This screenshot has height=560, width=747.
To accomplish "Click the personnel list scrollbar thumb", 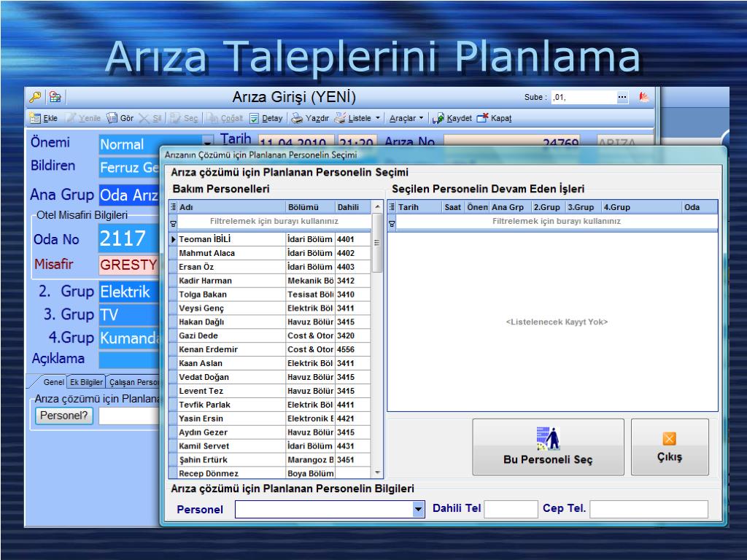I will [x=377, y=243].
